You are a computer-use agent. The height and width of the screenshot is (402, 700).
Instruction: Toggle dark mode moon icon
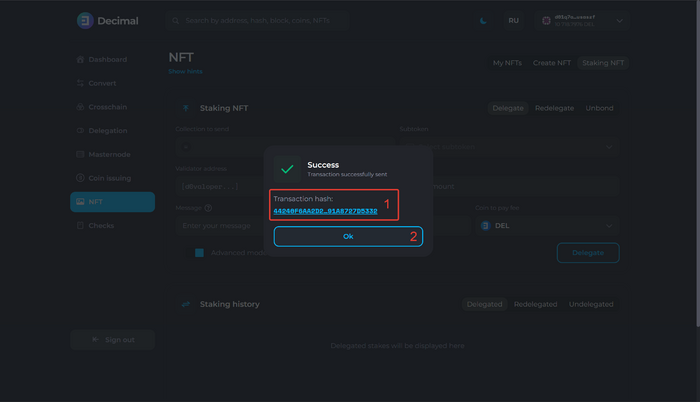tap(483, 21)
